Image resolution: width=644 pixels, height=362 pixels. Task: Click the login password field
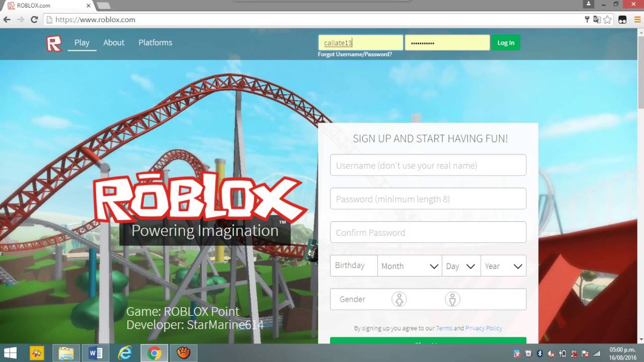click(447, 43)
